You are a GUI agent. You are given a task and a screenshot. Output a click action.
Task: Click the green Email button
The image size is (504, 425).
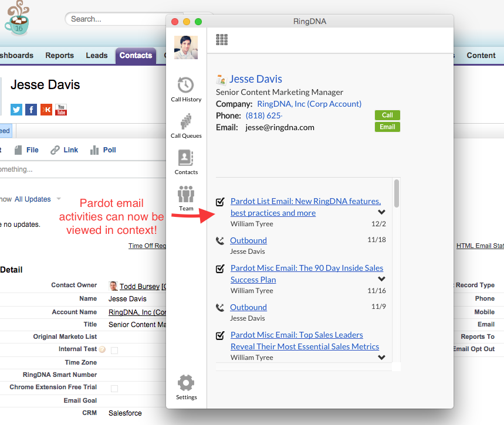click(x=387, y=127)
